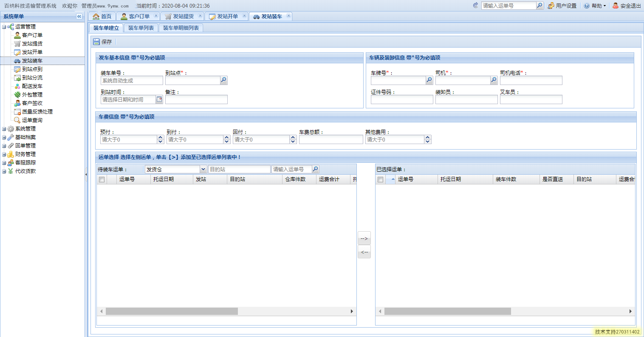Image resolution: width=644 pixels, height=337 pixels.
Task: Click the 车牌号 lookup magnifier icon
Action: [429, 80]
